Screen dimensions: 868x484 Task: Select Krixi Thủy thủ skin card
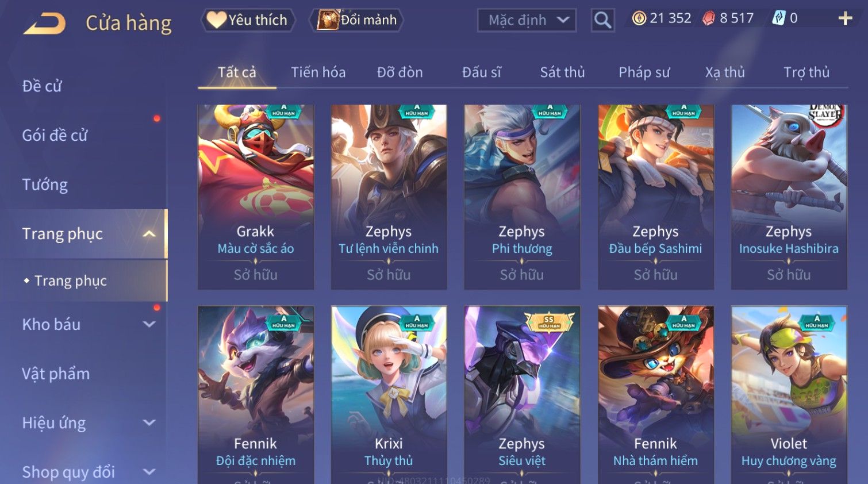coord(389,395)
